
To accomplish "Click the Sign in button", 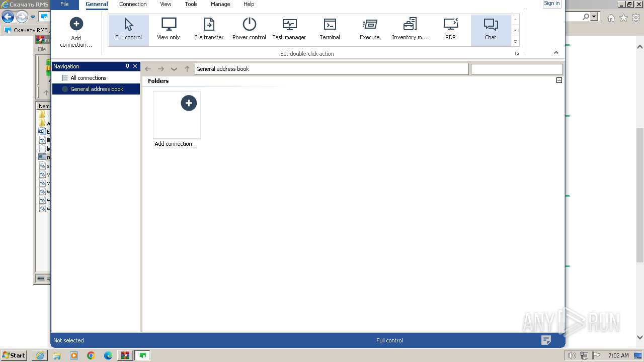I will 552,4.
